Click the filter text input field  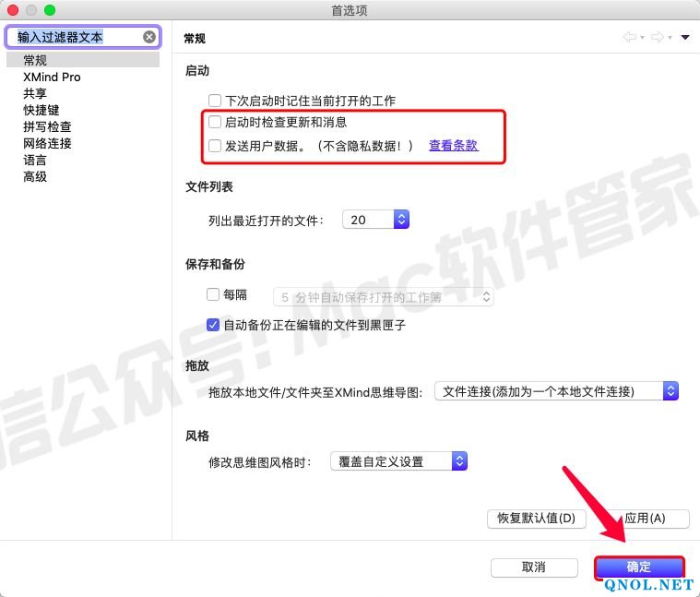point(74,37)
